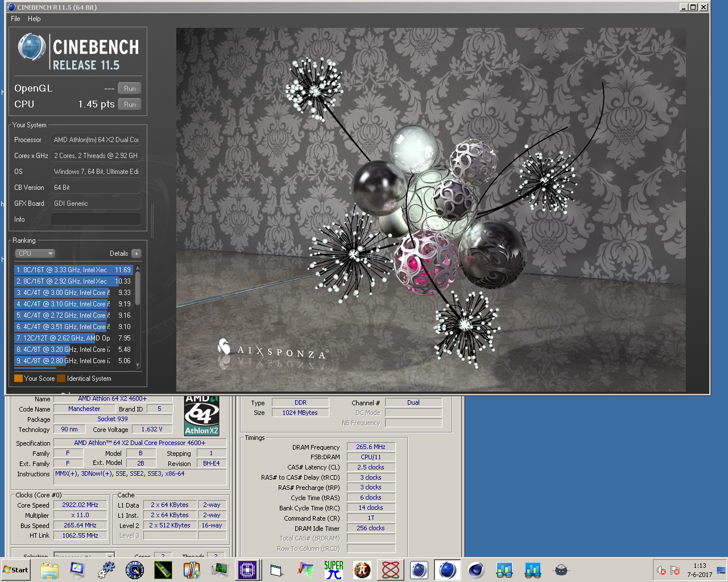Click the rendered scene image viewport

click(x=431, y=210)
